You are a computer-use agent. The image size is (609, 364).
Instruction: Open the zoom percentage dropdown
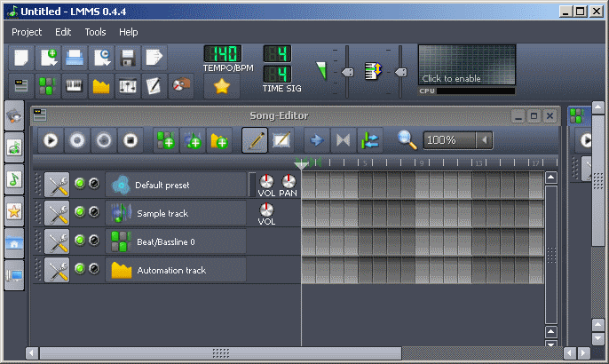(484, 139)
